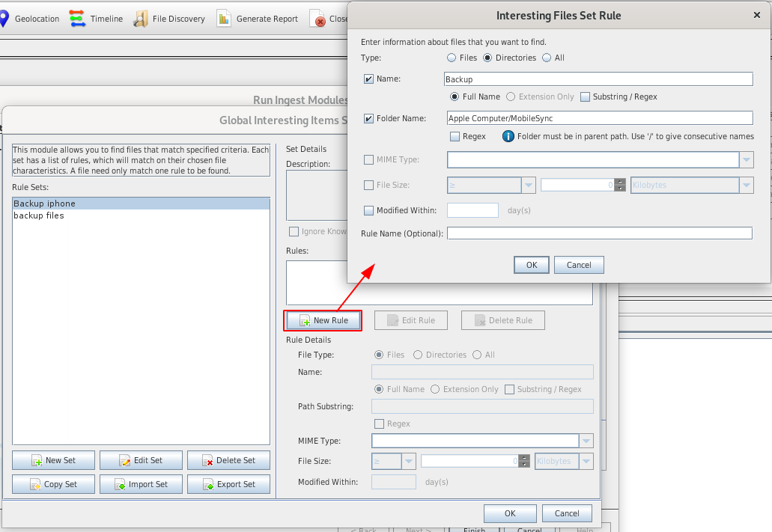Viewport: 772px width, 532px height.
Task: Select the Files type radio button
Action: (452, 58)
